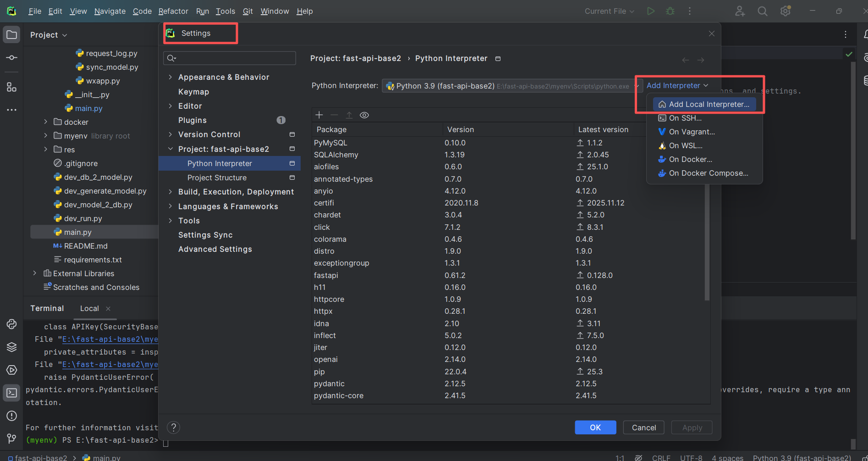Click the install package plus icon
This screenshot has width=868, height=461.
[x=319, y=115]
